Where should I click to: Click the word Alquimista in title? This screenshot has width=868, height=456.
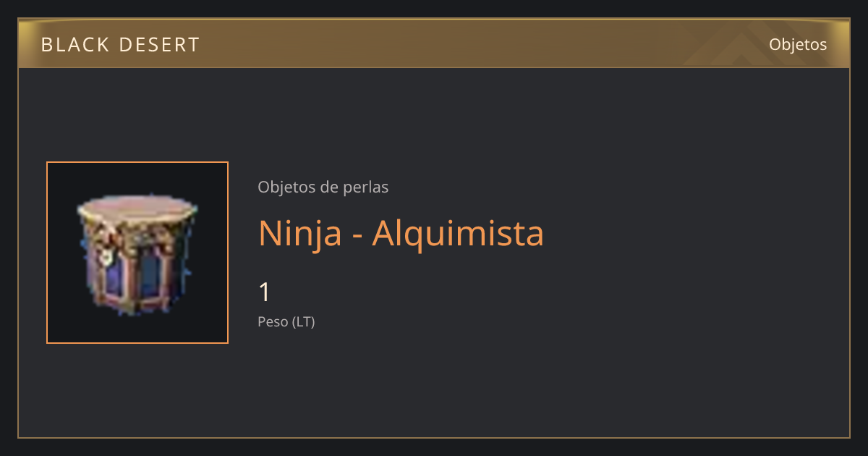click(x=458, y=233)
